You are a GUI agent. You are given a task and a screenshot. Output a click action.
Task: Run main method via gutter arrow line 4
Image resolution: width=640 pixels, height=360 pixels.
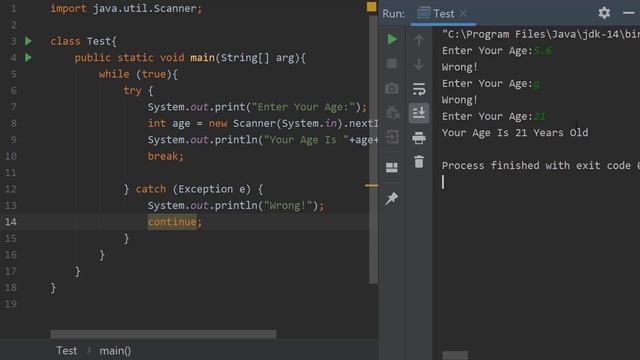point(28,58)
